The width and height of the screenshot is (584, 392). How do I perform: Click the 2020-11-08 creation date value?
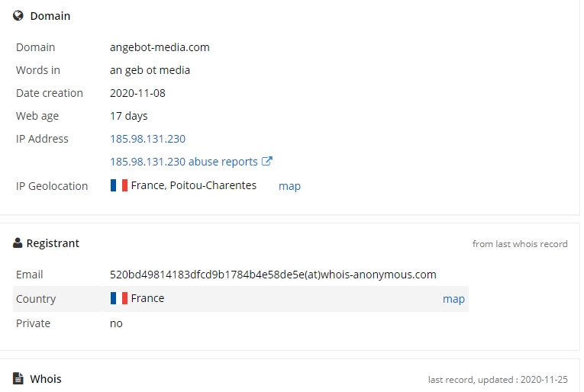click(137, 93)
